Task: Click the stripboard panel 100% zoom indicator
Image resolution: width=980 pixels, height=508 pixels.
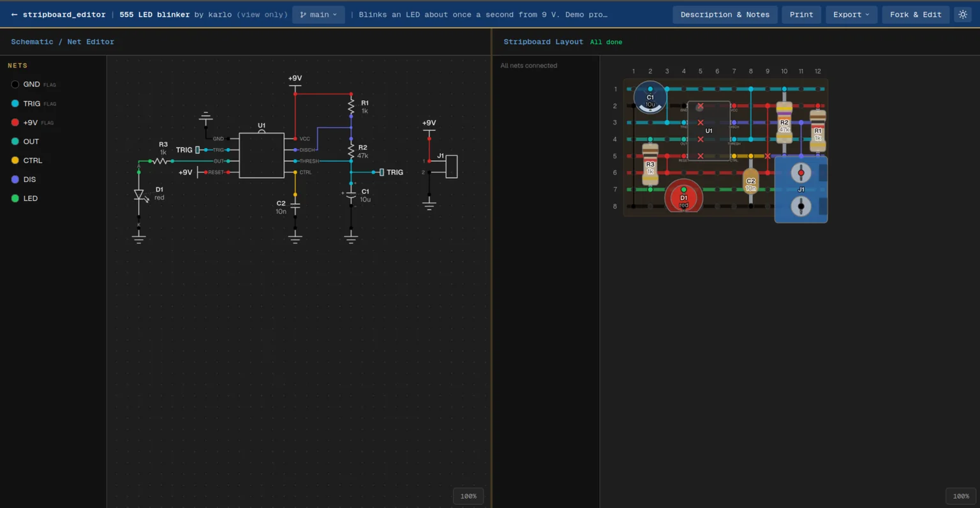Action: 961,496
